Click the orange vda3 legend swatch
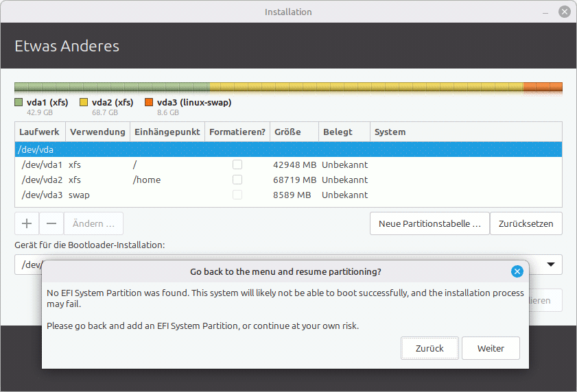 point(149,102)
